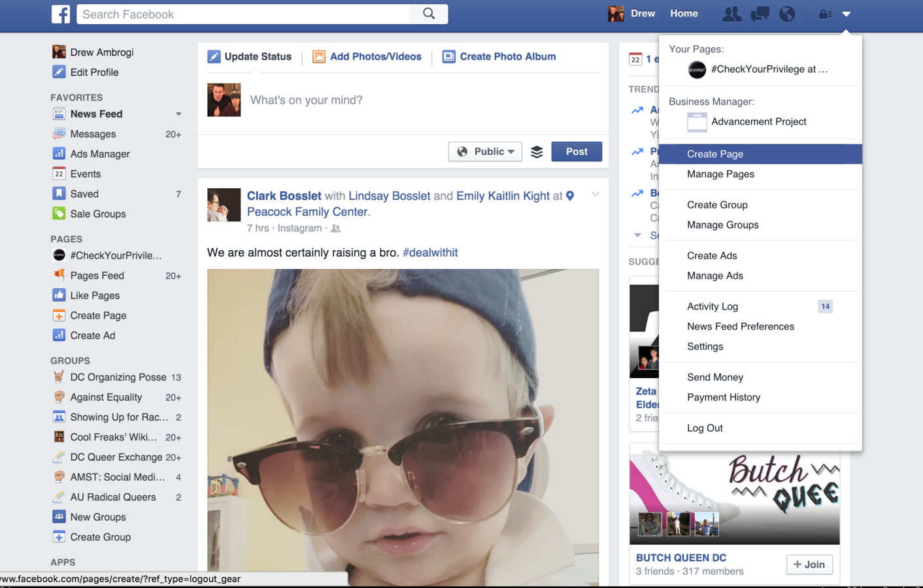Click the DC Organizing Posse group icon

pyautogui.click(x=59, y=377)
